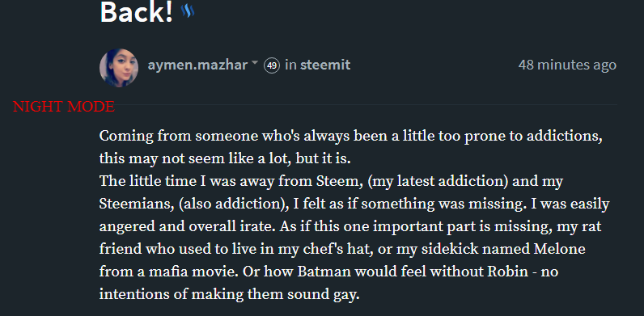Image resolution: width=644 pixels, height=316 pixels.
Task: Click the reputation badge showing 49
Action: [272, 65]
